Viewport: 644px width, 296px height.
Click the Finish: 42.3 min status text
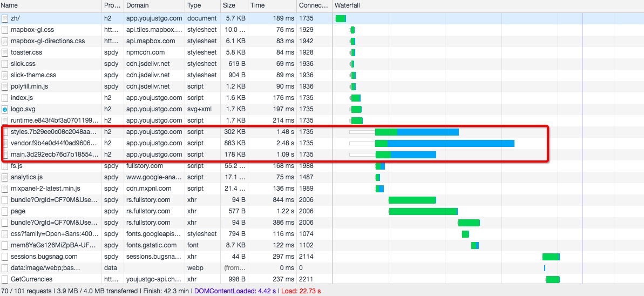coord(166,291)
